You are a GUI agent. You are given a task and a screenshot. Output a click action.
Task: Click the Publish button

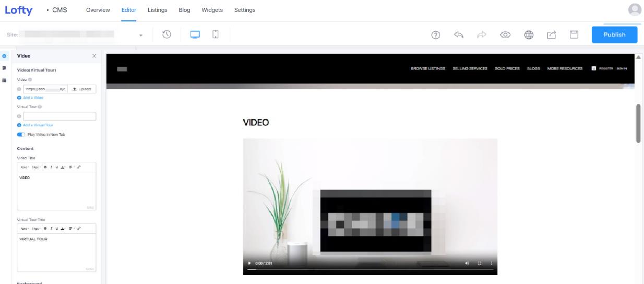point(614,34)
